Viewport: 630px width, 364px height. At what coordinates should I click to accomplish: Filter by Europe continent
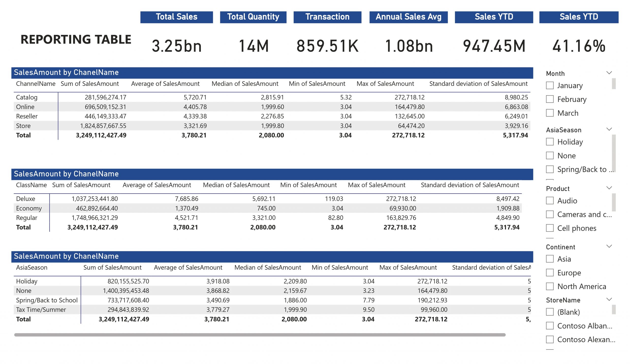click(550, 273)
